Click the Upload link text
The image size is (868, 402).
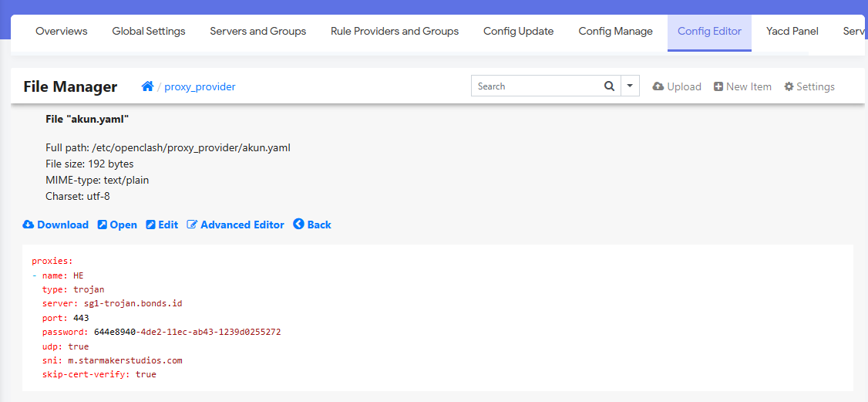coord(685,87)
